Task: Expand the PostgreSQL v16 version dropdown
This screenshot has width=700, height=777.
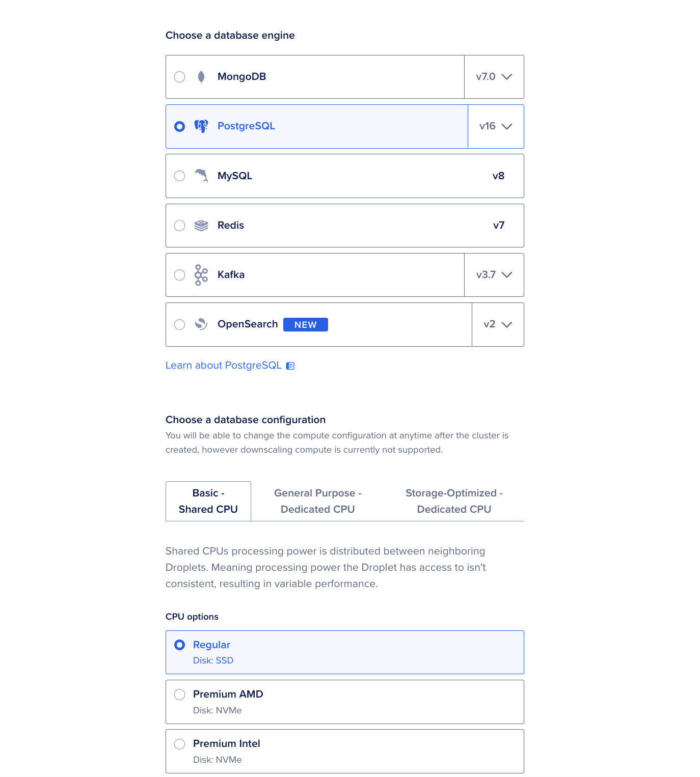Action: point(496,126)
